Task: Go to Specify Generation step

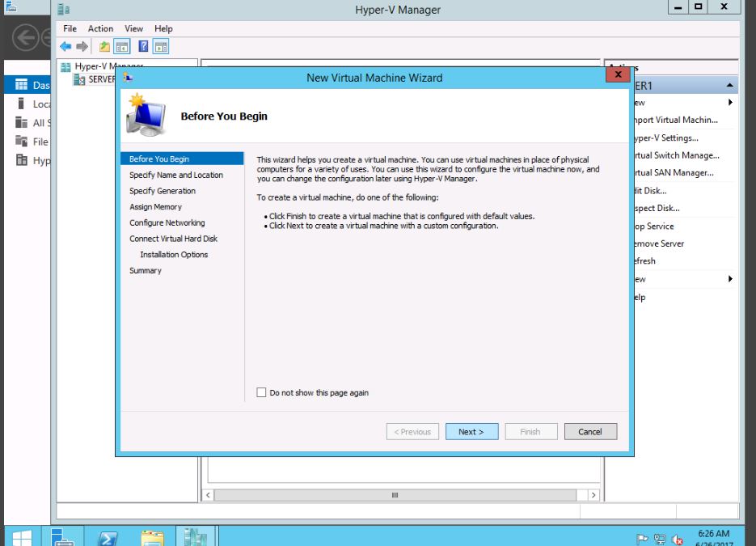Action: [x=163, y=191]
